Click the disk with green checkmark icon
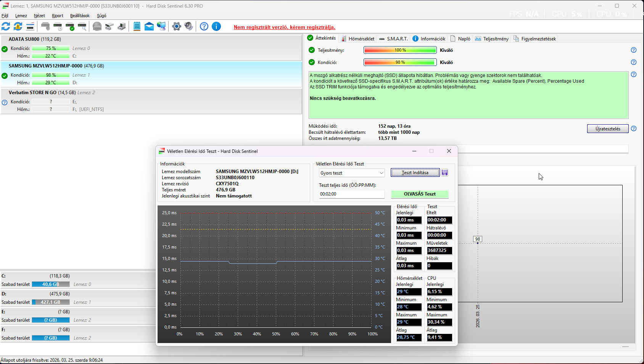 (x=70, y=26)
